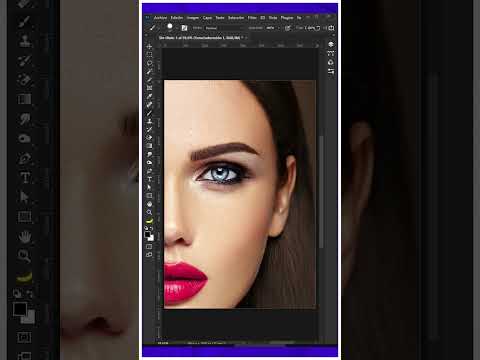Open the Archivo menu
The image size is (480, 360).
160,18
